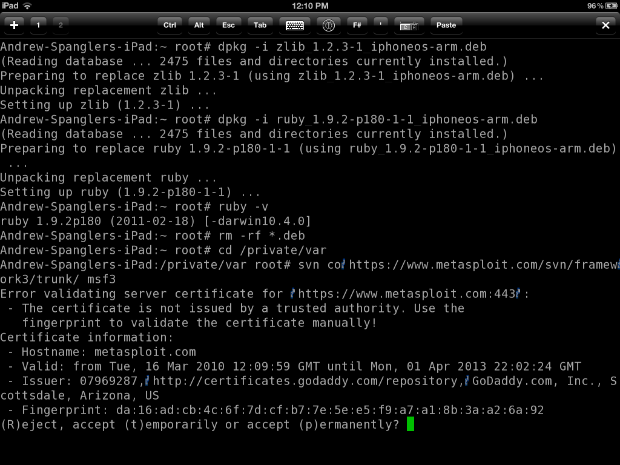Switch to terminal session 2

point(60,24)
